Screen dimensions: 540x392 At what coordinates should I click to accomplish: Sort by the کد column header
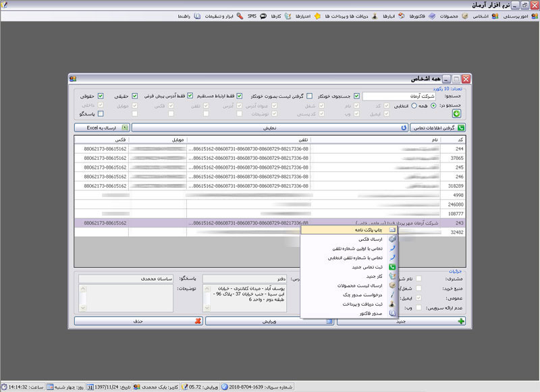tap(453, 140)
